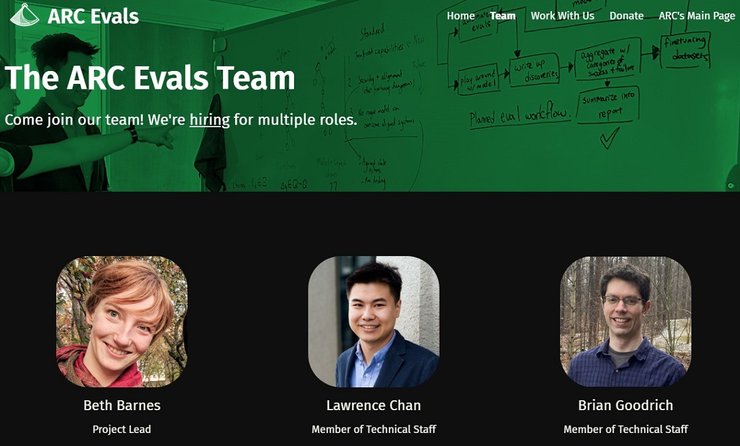Image resolution: width=740 pixels, height=446 pixels.
Task: Click the Planned eval workflow whiteboard text
Action: [x=520, y=117]
